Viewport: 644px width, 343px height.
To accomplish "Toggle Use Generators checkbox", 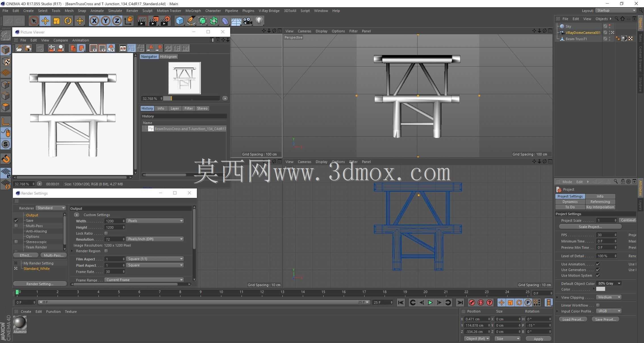I will click(598, 270).
